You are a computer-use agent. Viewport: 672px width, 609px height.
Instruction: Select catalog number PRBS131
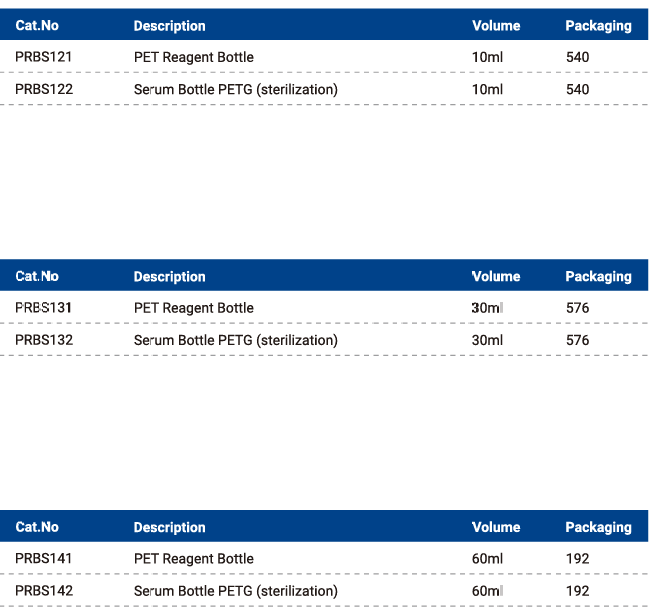click(x=43, y=308)
